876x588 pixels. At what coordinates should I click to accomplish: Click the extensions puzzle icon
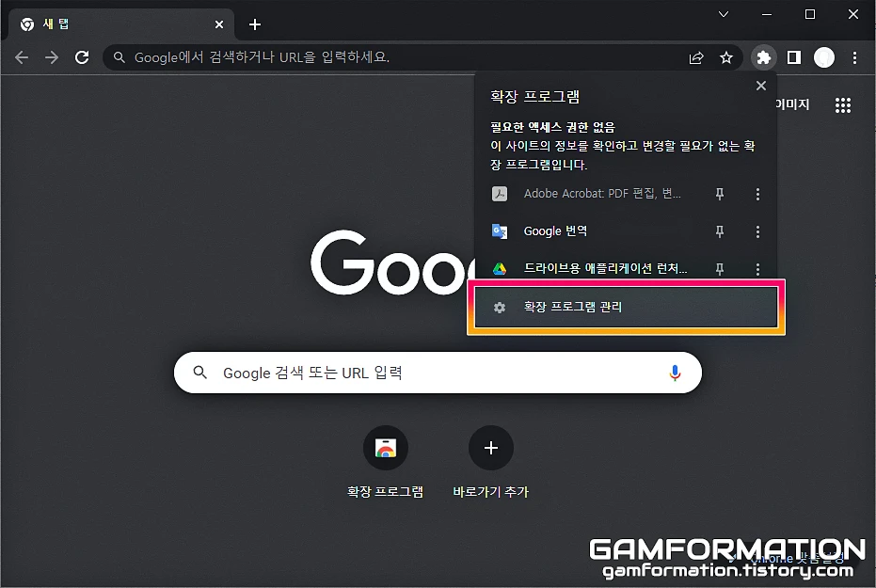764,57
